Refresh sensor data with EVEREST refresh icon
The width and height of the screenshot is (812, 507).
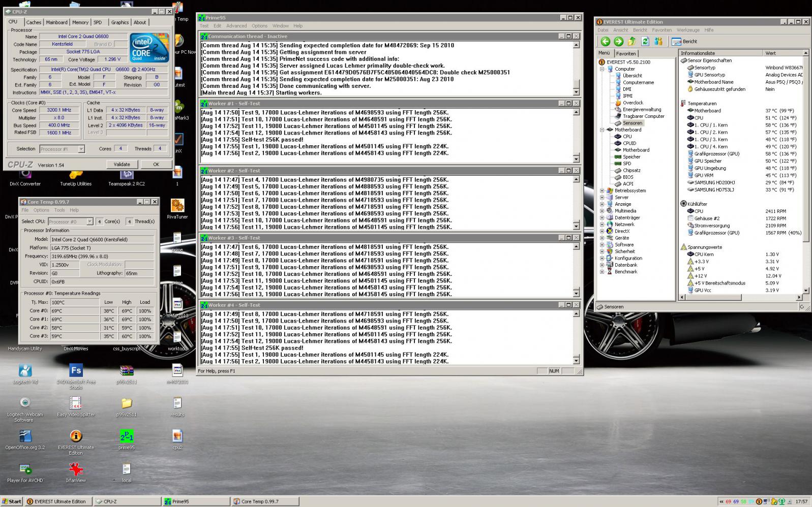click(x=645, y=42)
